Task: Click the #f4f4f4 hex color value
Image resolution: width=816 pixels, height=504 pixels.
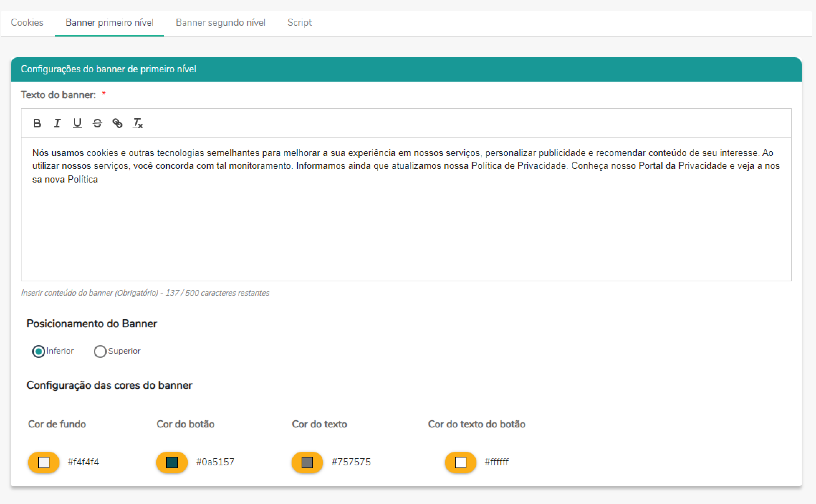Action: (83, 462)
